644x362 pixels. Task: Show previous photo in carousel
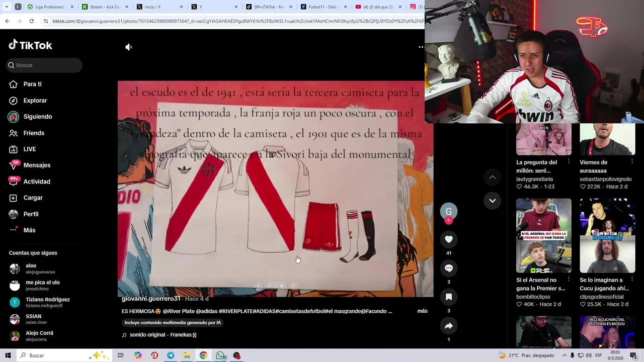point(258,286)
